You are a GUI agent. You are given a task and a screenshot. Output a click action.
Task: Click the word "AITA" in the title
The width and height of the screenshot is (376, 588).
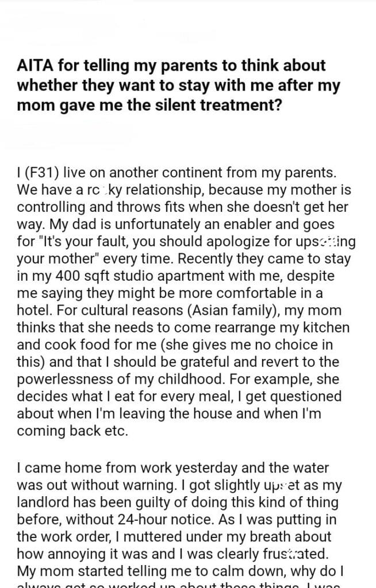(34, 66)
